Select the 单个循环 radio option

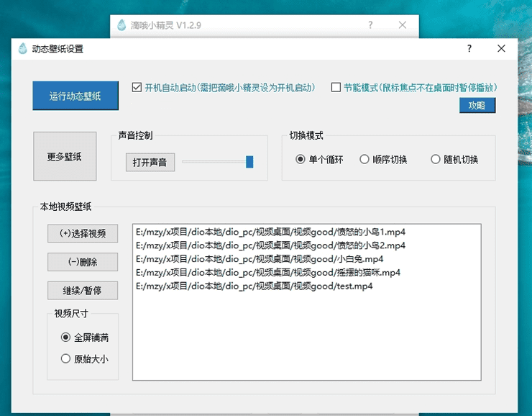click(x=301, y=160)
